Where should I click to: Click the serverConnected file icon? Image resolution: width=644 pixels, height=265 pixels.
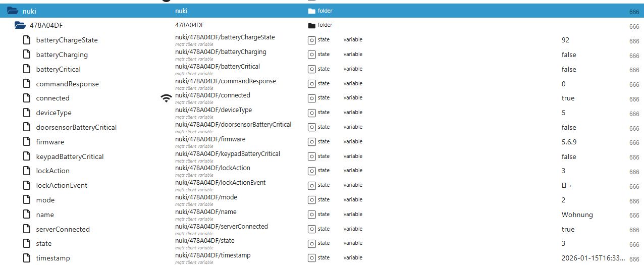coord(27,229)
